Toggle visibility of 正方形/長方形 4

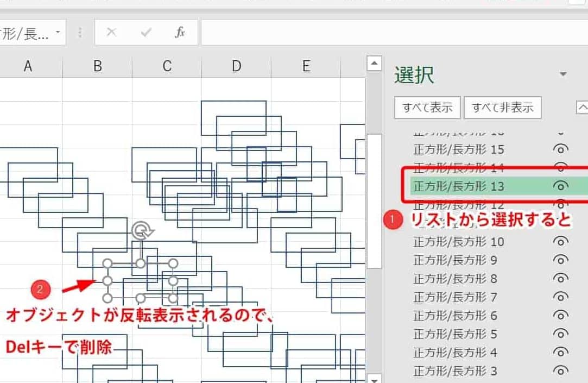tap(561, 353)
